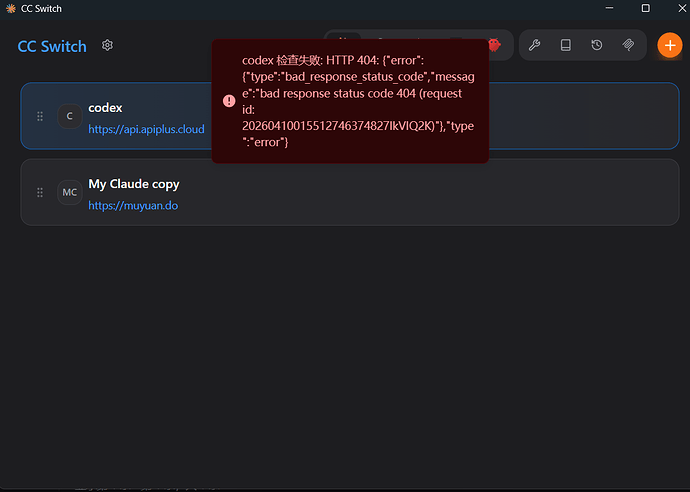Select the My Claude copy provider card
Image resolution: width=690 pixels, height=492 pixels.
(x=350, y=192)
